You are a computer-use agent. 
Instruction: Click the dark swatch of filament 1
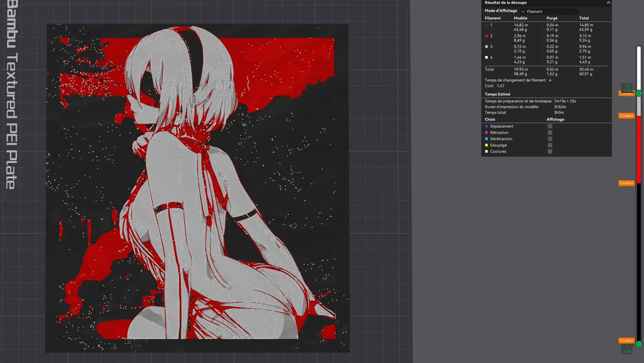486,25
